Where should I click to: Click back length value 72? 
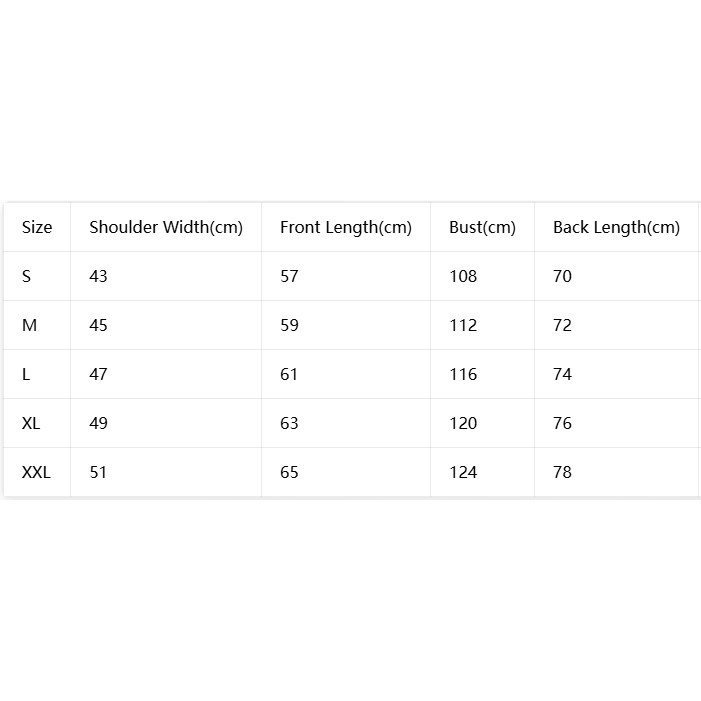pyautogui.click(x=562, y=325)
